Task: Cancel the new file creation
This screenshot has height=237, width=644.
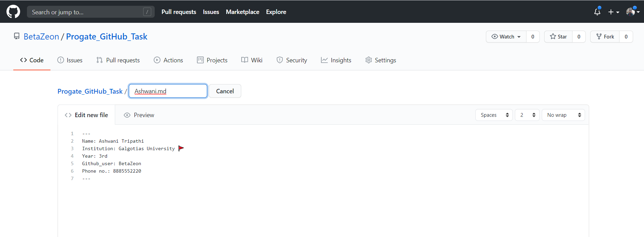Action: click(225, 91)
